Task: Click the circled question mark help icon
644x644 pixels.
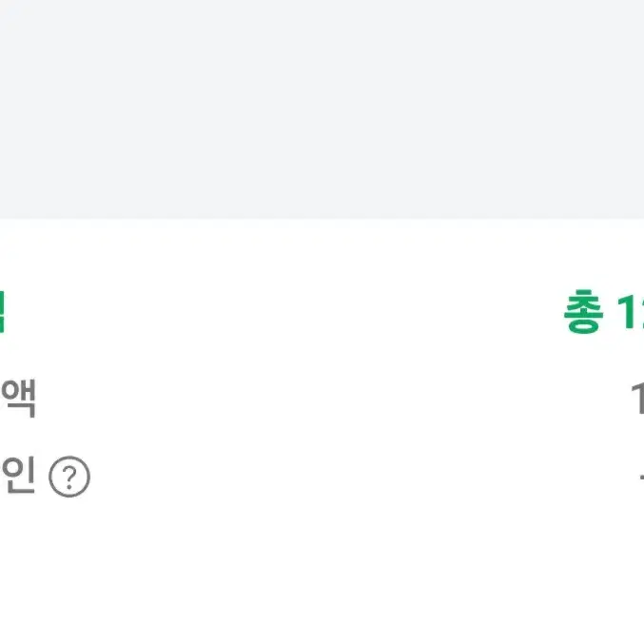Action: coord(69,477)
